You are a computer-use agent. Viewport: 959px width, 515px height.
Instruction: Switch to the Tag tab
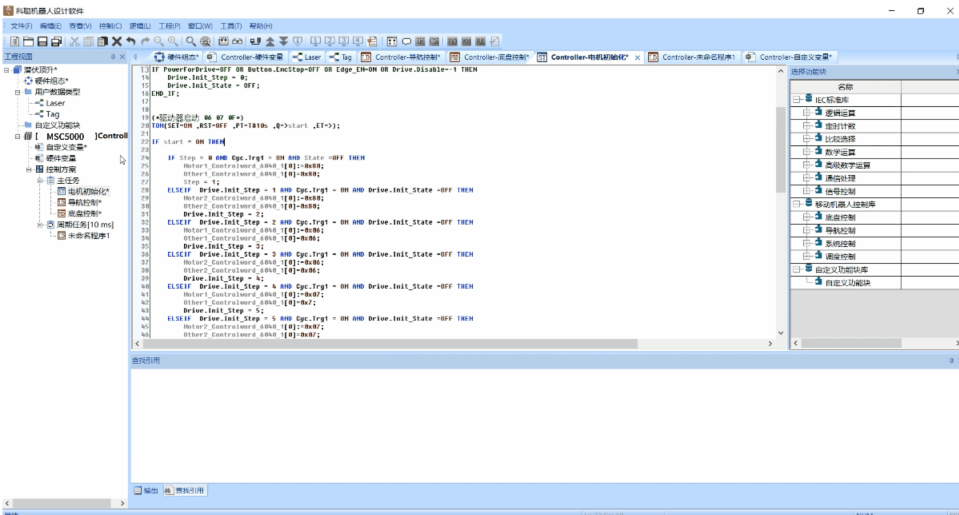[341, 57]
